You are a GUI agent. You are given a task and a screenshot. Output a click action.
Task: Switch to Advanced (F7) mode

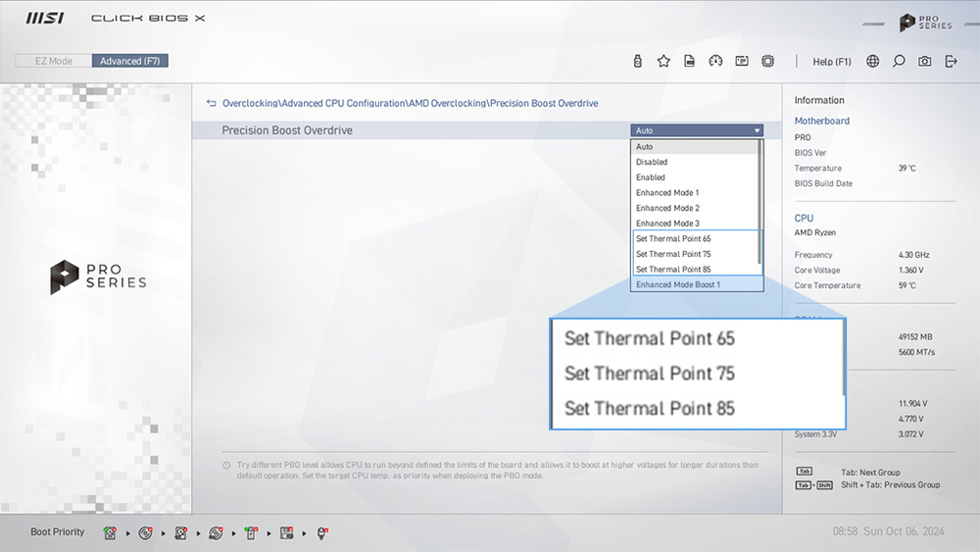tap(130, 61)
